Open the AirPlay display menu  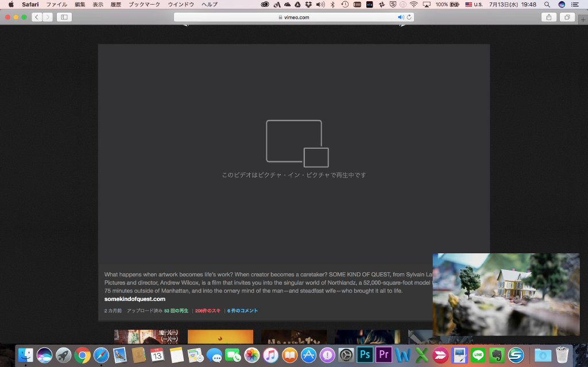[x=427, y=5]
